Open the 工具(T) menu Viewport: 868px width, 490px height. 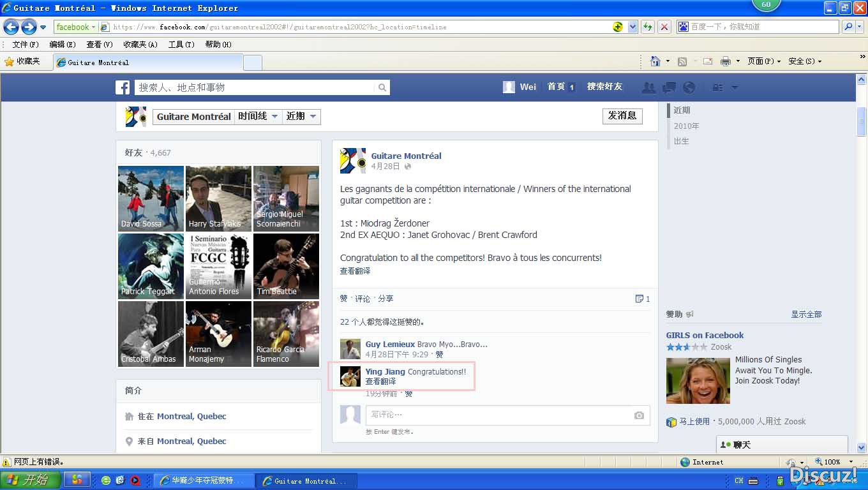pyautogui.click(x=181, y=45)
